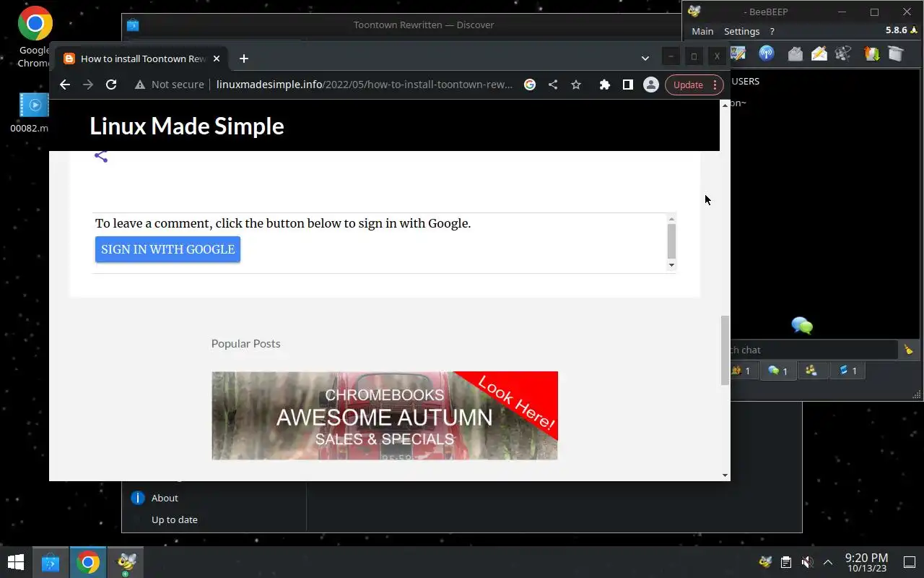The width and height of the screenshot is (924, 578).
Task: Click the BeeBEEP blue broadcast antenna icon
Action: tap(767, 53)
